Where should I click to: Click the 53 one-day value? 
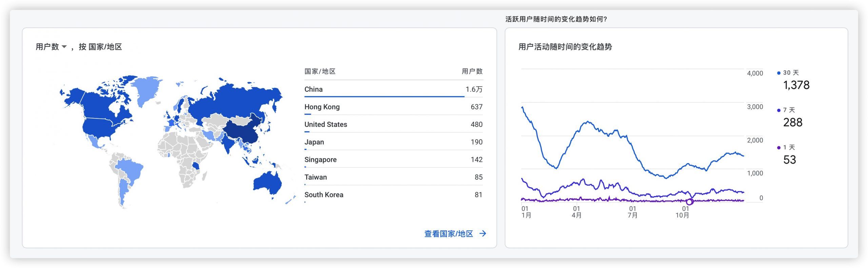(790, 159)
